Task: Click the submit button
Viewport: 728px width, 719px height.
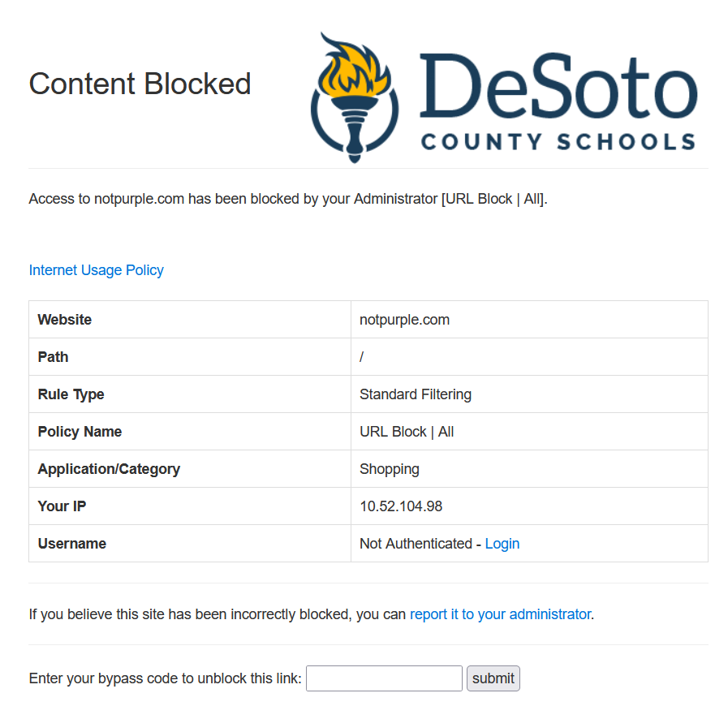Action: [493, 678]
